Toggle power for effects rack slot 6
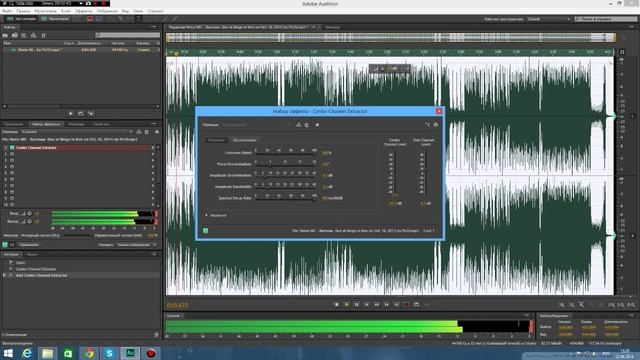640x360 pixels. coord(12,179)
